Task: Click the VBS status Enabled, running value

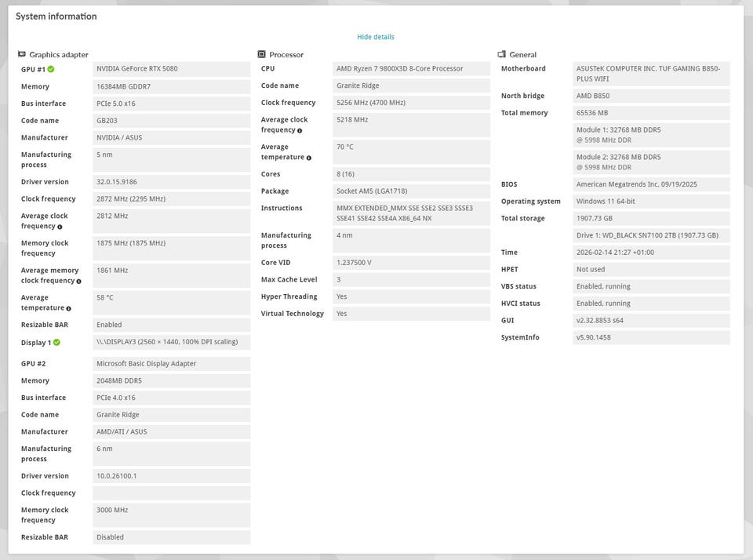Action: click(x=651, y=286)
